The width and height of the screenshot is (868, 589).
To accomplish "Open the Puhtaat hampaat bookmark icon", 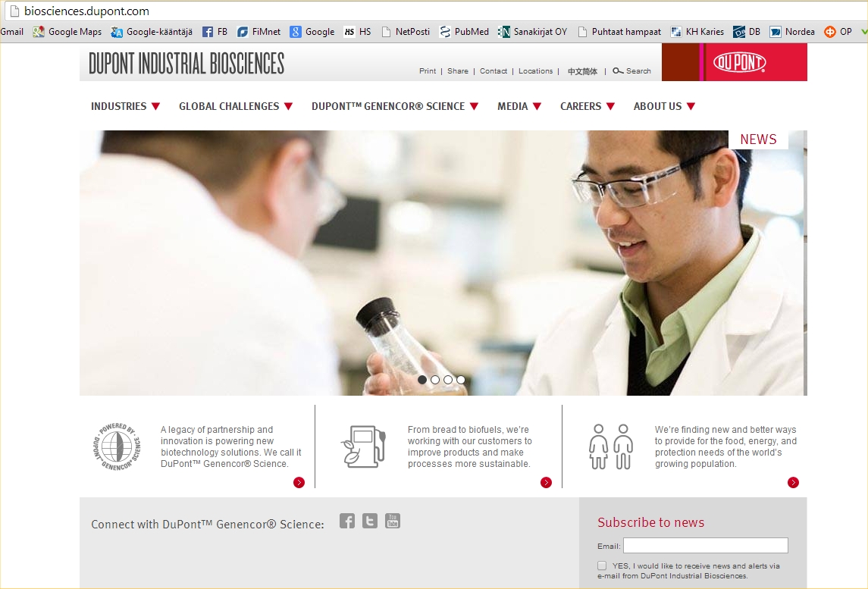I will tap(582, 32).
